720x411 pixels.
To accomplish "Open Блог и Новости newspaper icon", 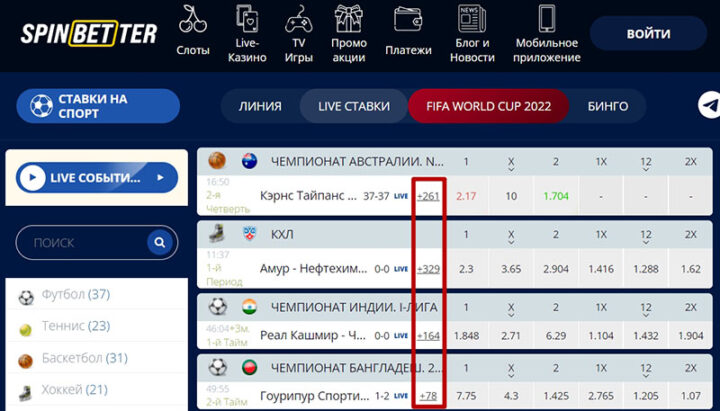I will click(472, 18).
